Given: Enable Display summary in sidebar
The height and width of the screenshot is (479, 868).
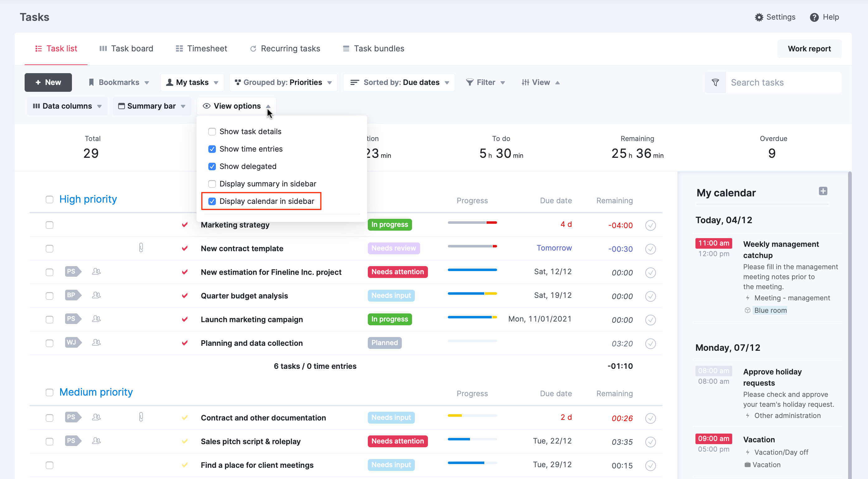Looking at the screenshot, I should (x=212, y=184).
